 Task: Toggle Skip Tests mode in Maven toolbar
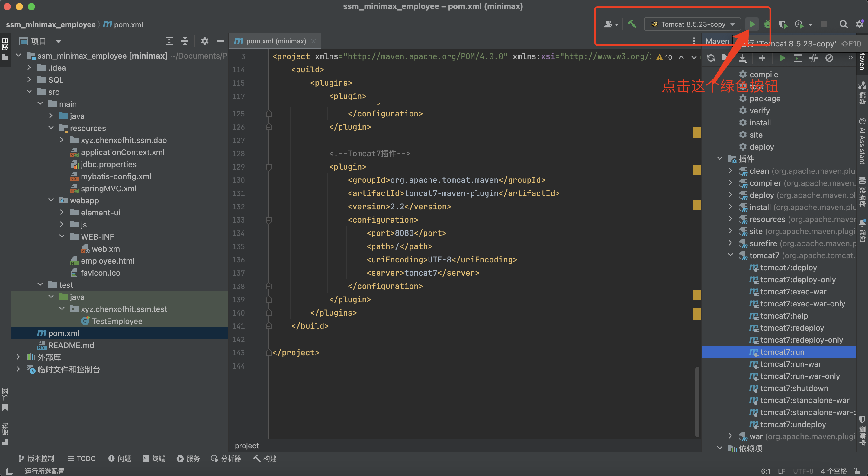click(829, 58)
